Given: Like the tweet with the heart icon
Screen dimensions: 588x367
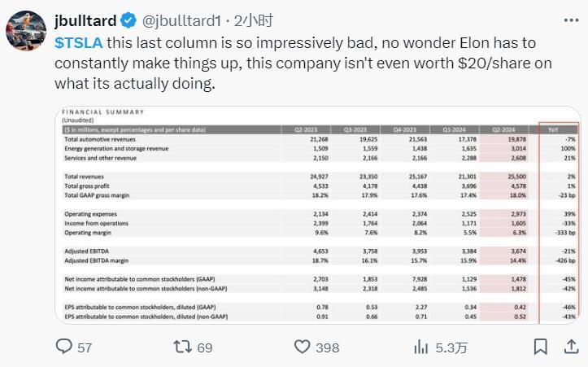Looking at the screenshot, I should click(302, 347).
